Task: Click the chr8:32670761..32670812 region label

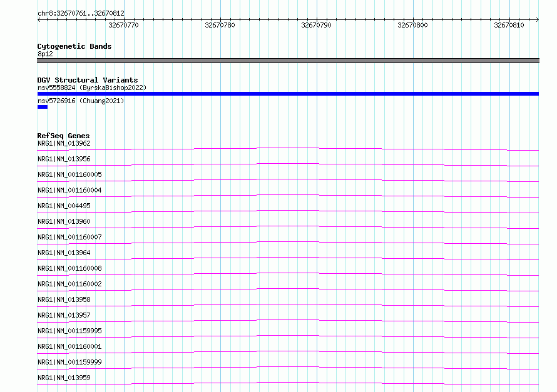Action: point(81,14)
